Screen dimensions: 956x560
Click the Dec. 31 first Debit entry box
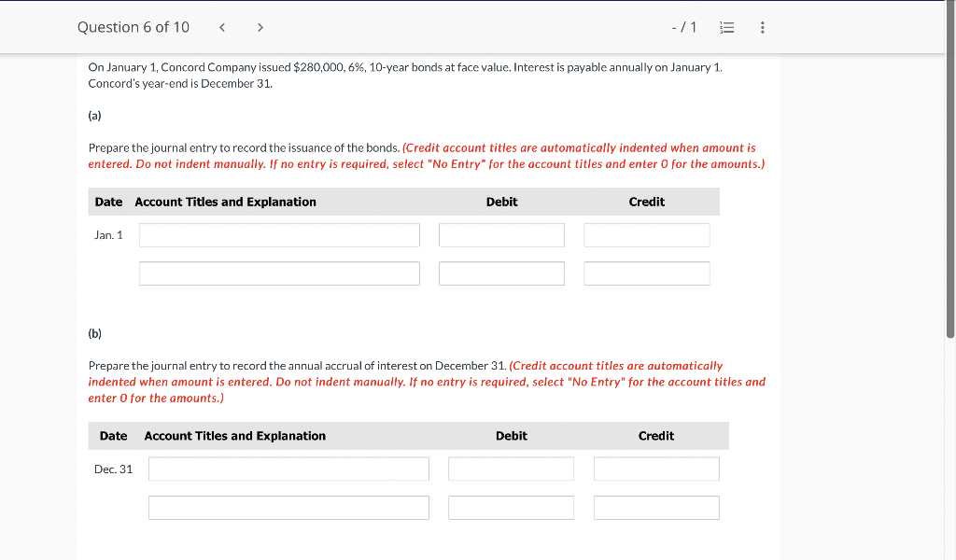(x=511, y=469)
